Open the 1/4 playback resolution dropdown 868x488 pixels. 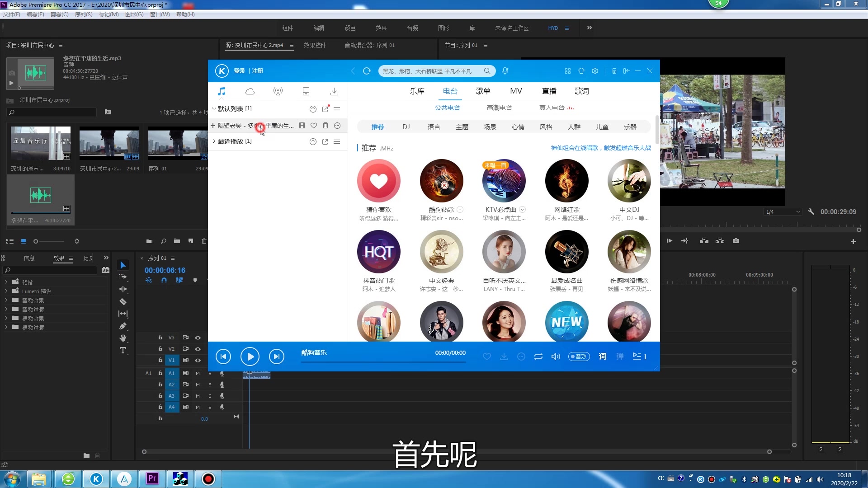click(783, 211)
